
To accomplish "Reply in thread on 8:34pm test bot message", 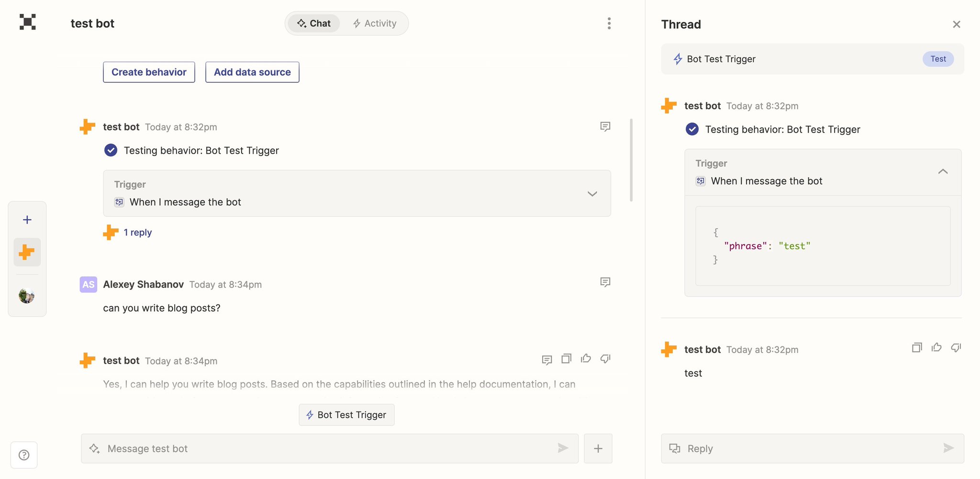I will [x=547, y=359].
